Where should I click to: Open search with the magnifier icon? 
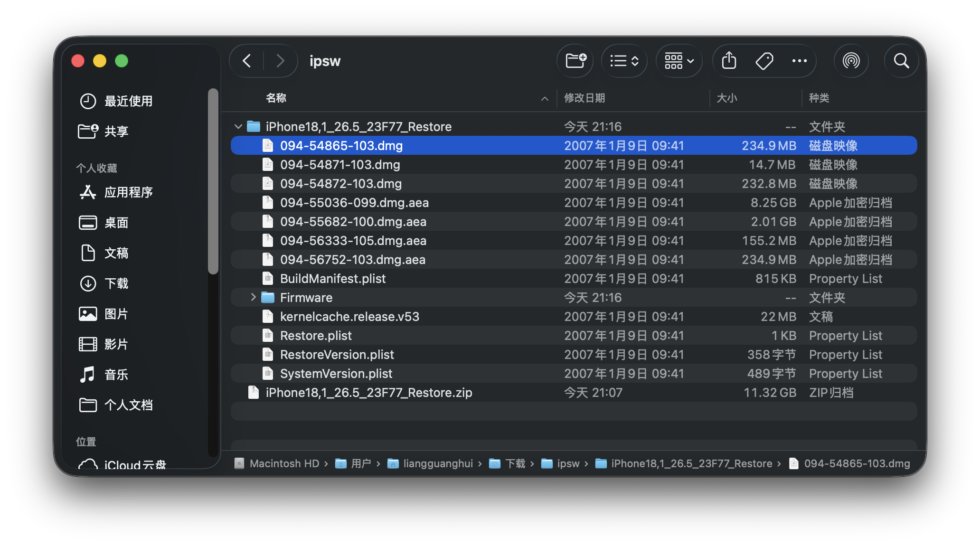point(901,61)
